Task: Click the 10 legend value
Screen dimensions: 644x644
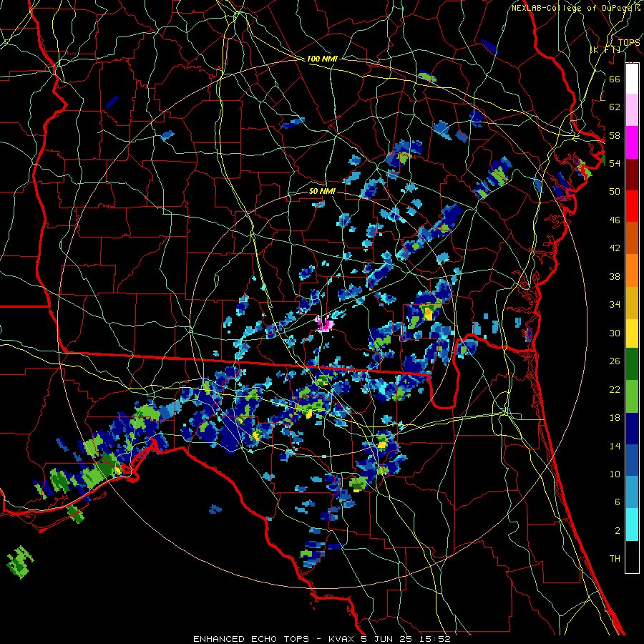Action: click(x=615, y=474)
